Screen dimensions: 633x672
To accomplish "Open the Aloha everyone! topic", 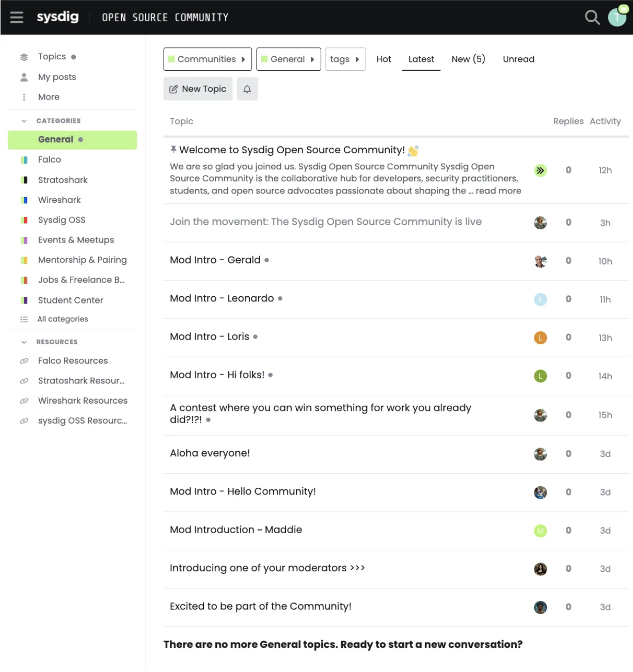I will (x=210, y=453).
